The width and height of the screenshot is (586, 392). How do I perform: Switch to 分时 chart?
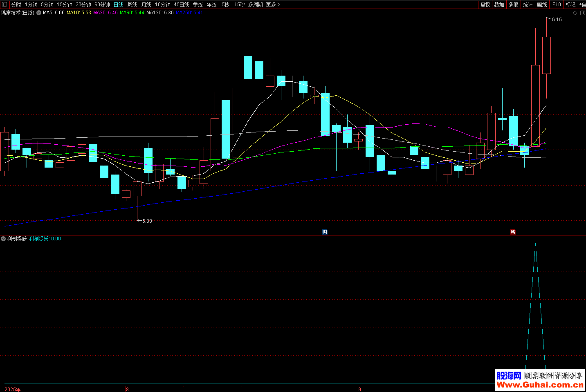16,4
